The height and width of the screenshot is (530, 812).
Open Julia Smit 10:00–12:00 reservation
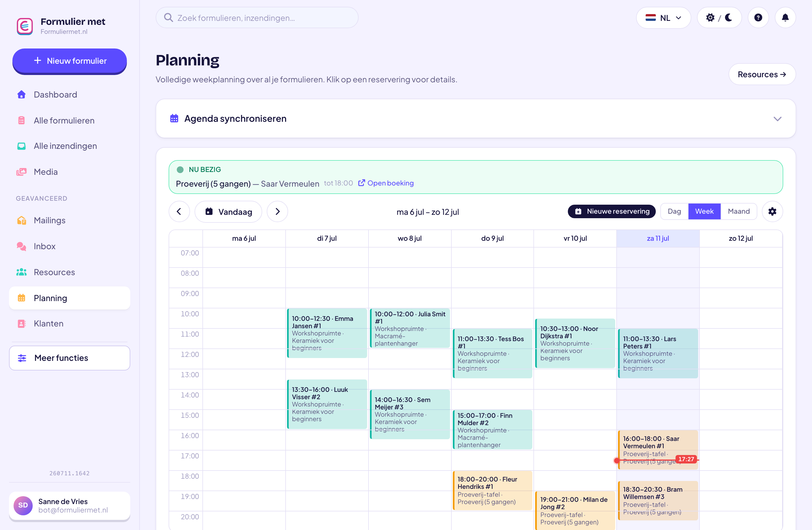410,328
